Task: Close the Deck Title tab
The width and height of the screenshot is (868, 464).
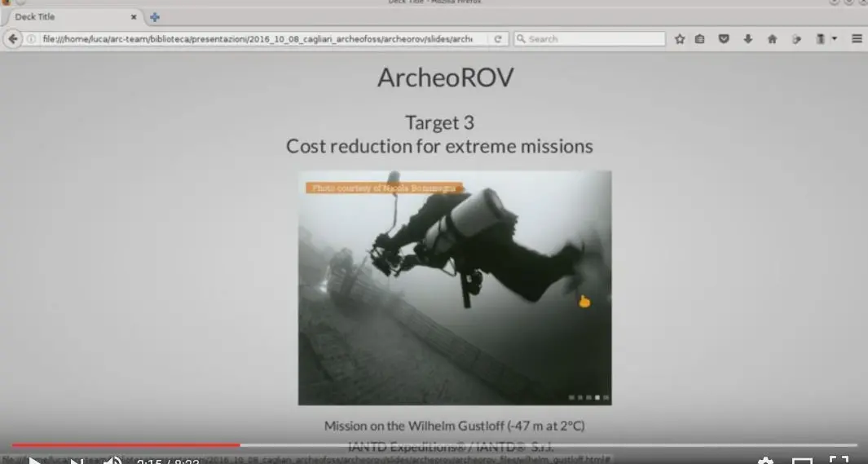Action: [x=134, y=17]
